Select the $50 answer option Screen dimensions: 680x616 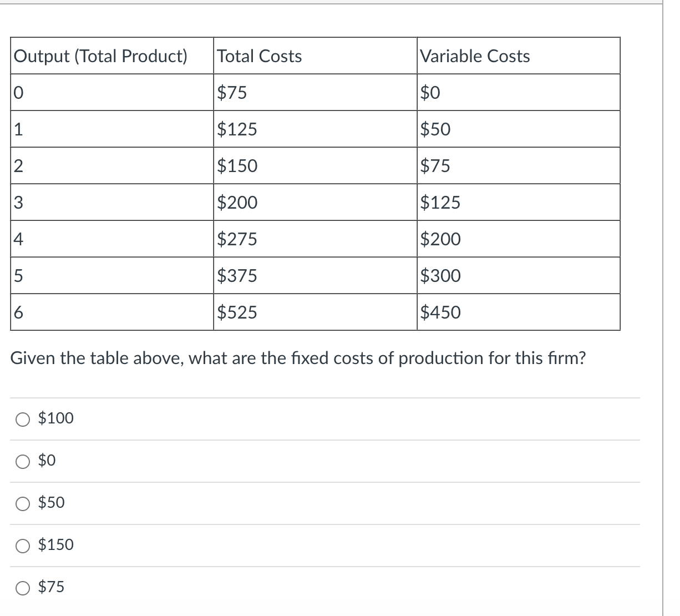(x=23, y=503)
